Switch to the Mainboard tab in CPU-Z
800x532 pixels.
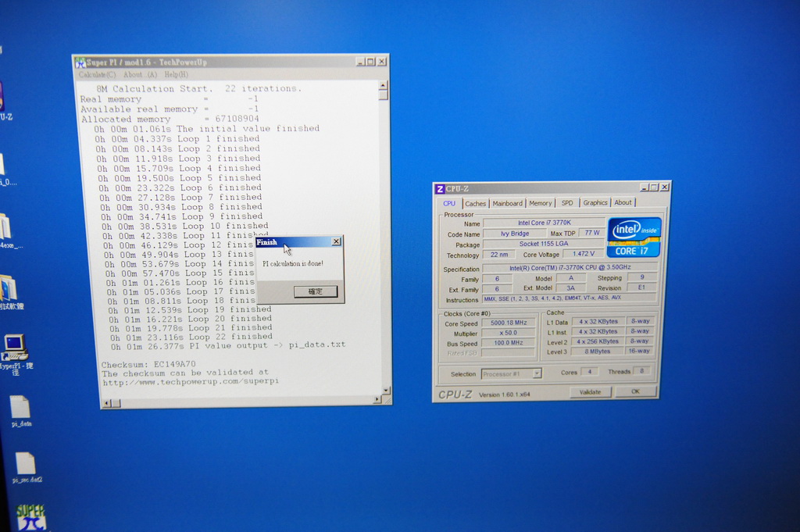(x=507, y=203)
